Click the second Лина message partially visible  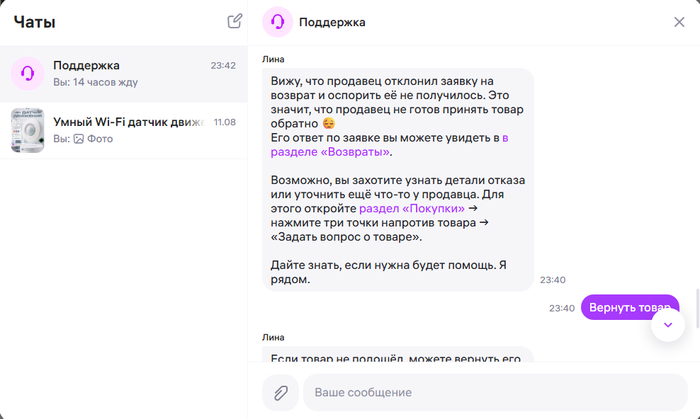pos(398,354)
